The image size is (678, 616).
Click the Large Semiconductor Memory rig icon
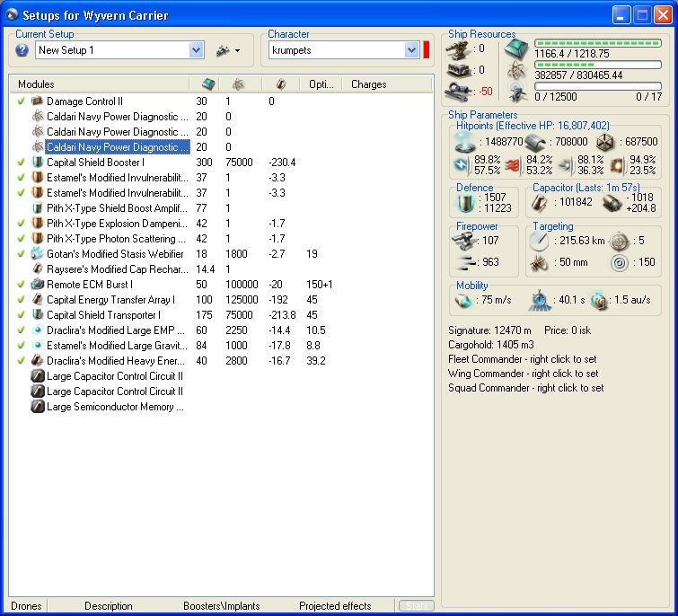38,407
